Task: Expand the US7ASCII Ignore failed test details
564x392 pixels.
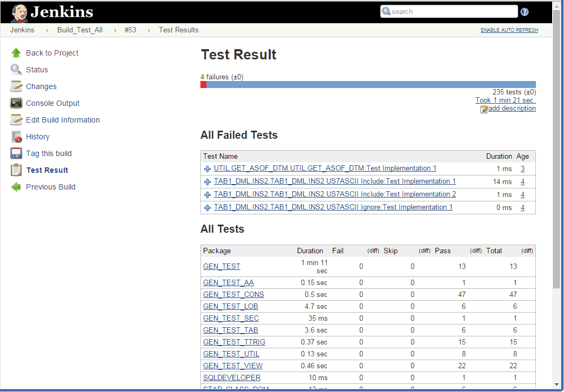Action: [207, 207]
